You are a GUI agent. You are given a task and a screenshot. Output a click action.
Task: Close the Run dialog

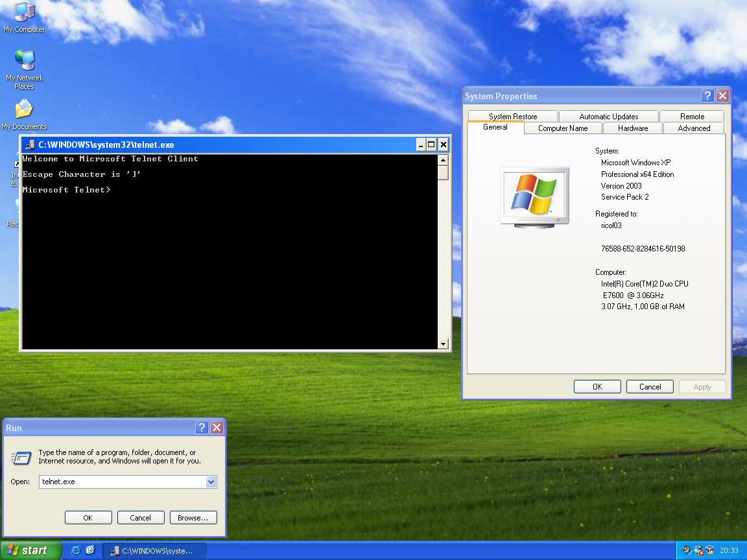click(x=217, y=427)
